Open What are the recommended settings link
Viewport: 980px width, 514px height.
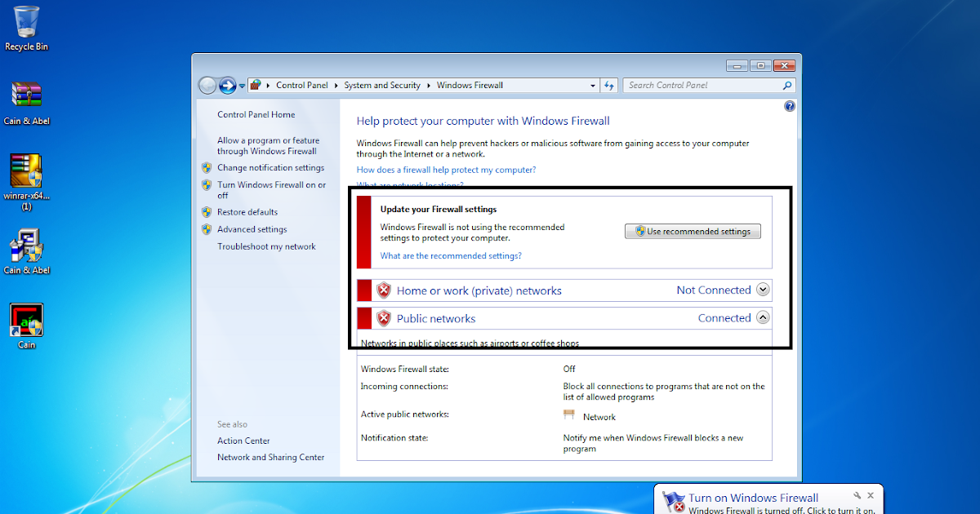point(451,256)
